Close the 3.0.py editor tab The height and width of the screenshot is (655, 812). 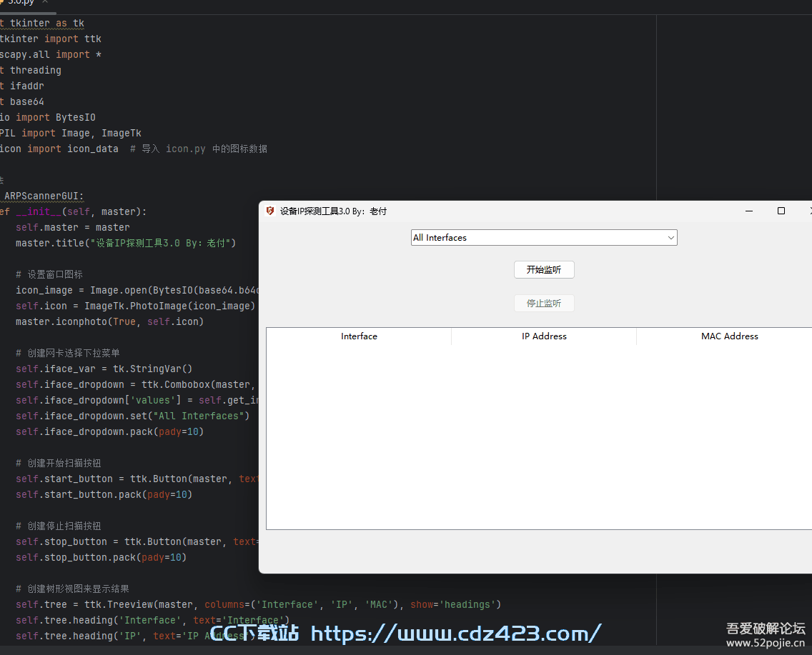click(x=45, y=3)
